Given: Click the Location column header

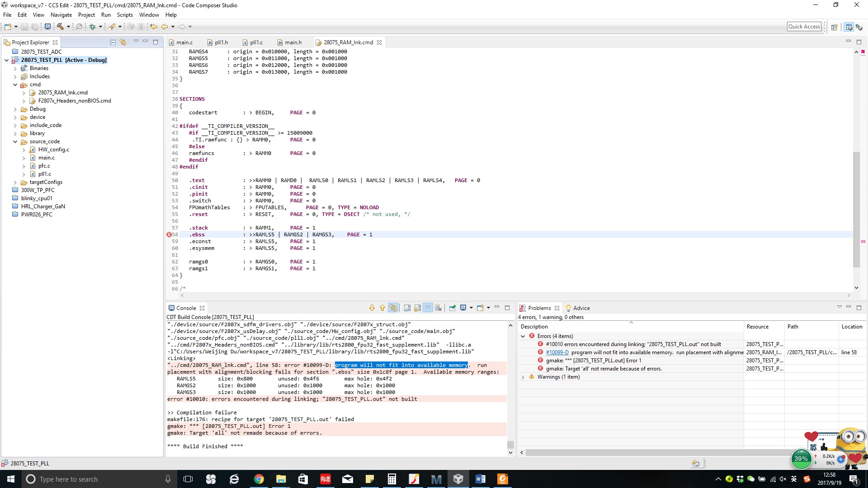Looking at the screenshot, I should tap(853, 327).
